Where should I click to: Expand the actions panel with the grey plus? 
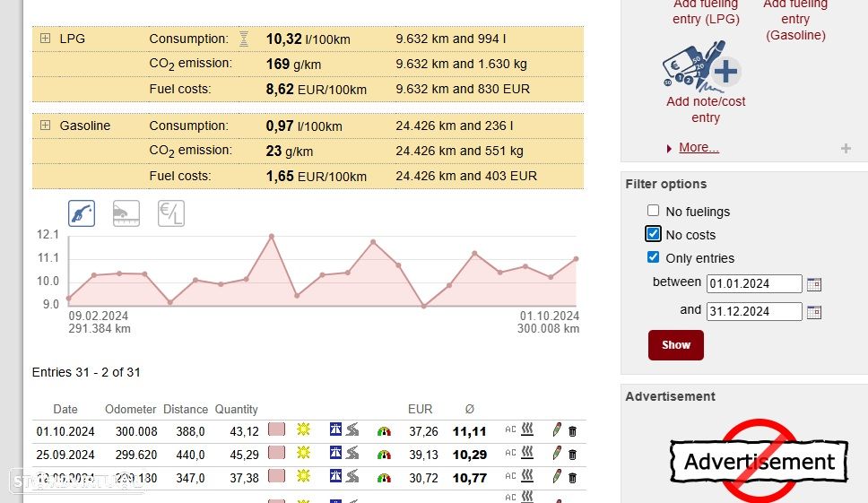(846, 148)
